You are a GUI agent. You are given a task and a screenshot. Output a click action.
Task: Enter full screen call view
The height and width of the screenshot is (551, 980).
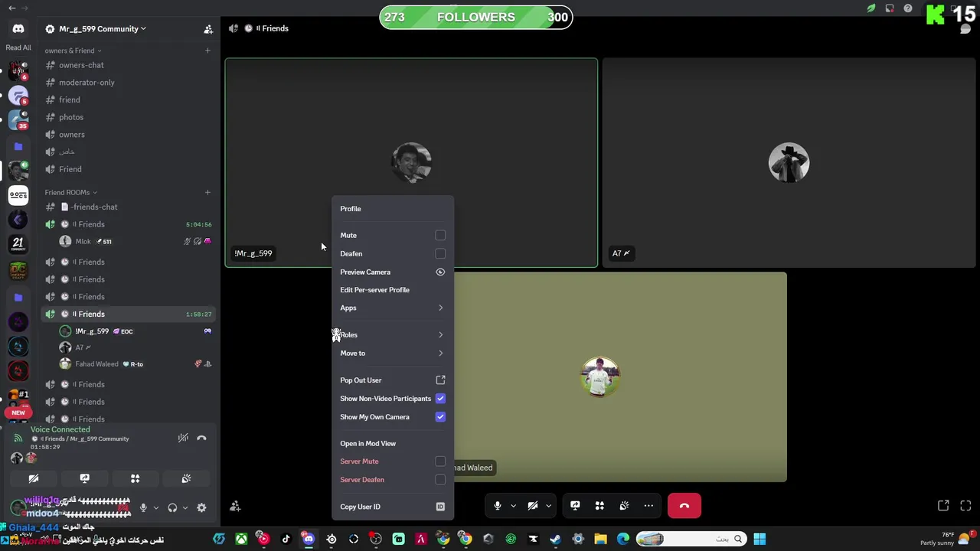coord(965,506)
